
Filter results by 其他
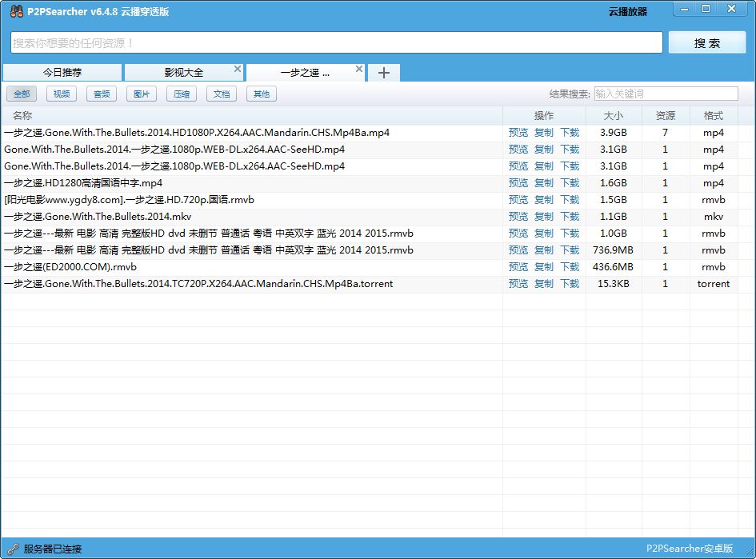pyautogui.click(x=262, y=94)
